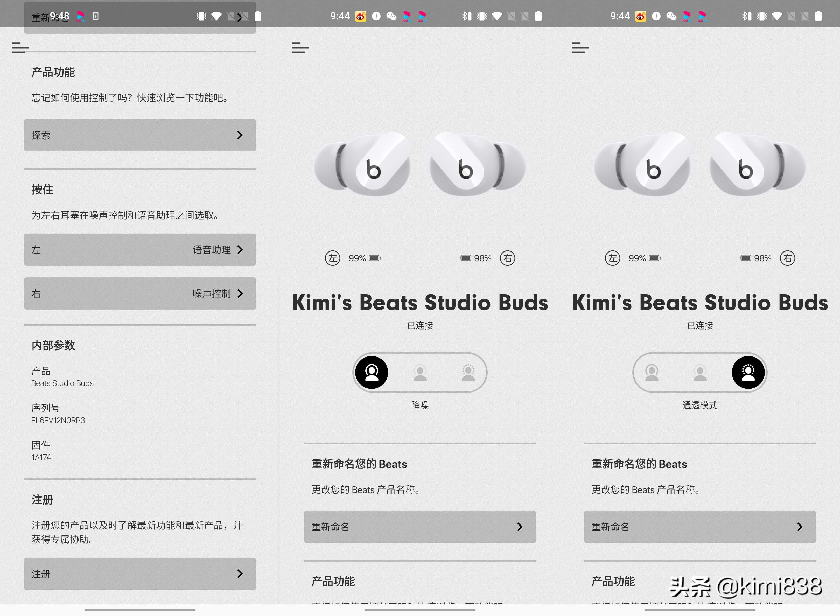Tap alert notification icon in middle status bar
Screen dimensions: 840x616
[376, 16]
